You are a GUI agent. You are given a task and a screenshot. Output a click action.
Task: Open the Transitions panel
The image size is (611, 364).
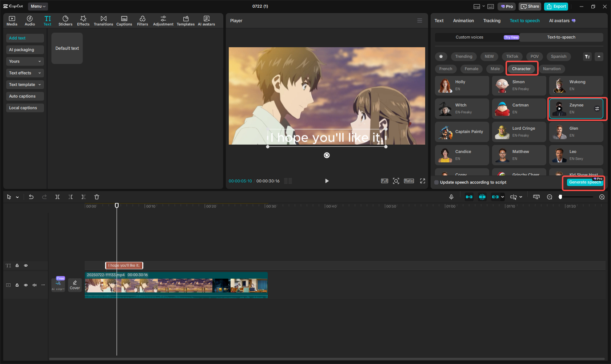click(x=103, y=20)
